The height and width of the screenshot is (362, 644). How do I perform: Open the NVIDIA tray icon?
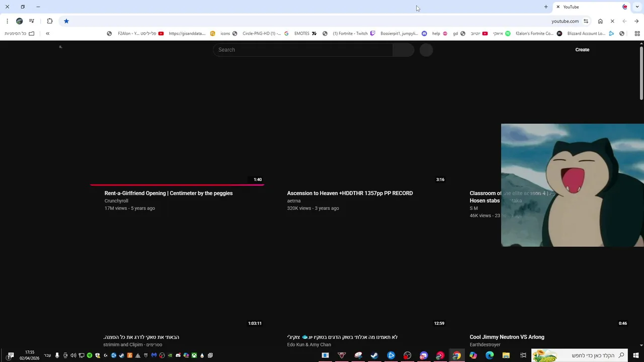tap(170, 355)
